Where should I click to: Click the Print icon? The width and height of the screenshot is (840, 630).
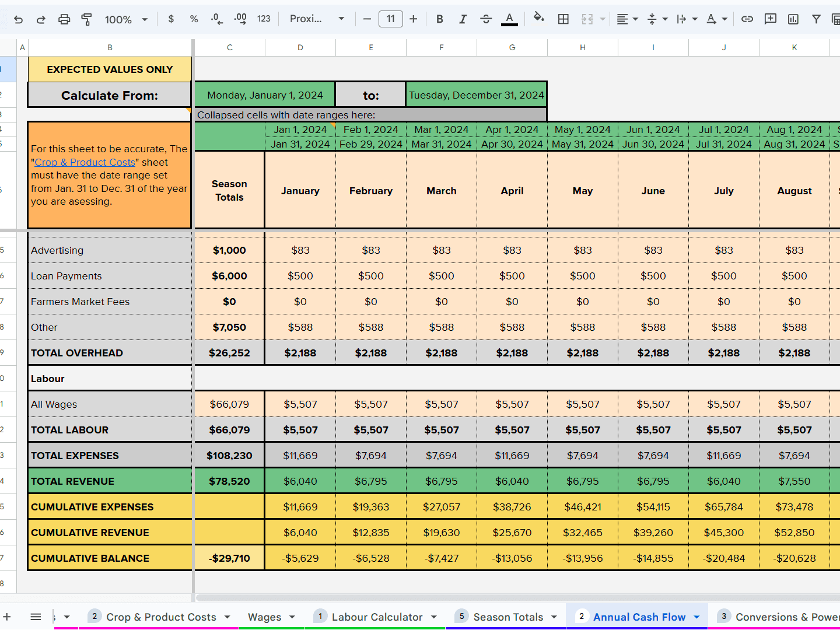(x=64, y=19)
